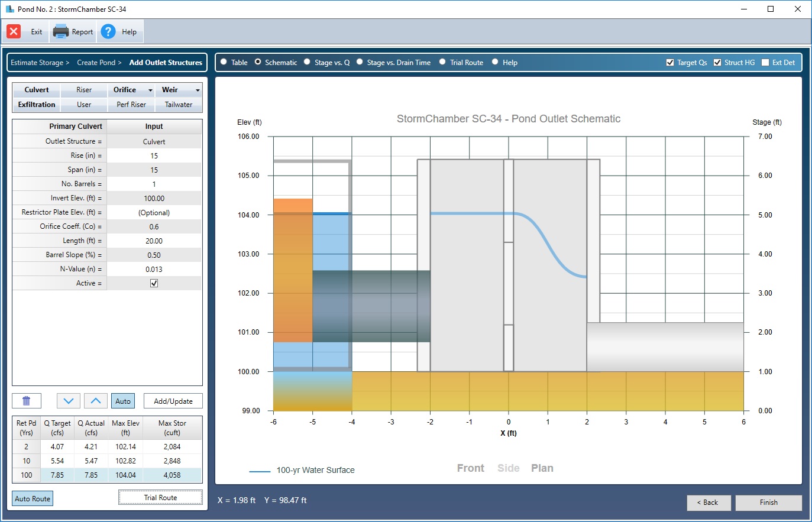Click the Exit text in the toolbar
Viewport: 812px width, 522px height.
point(37,32)
